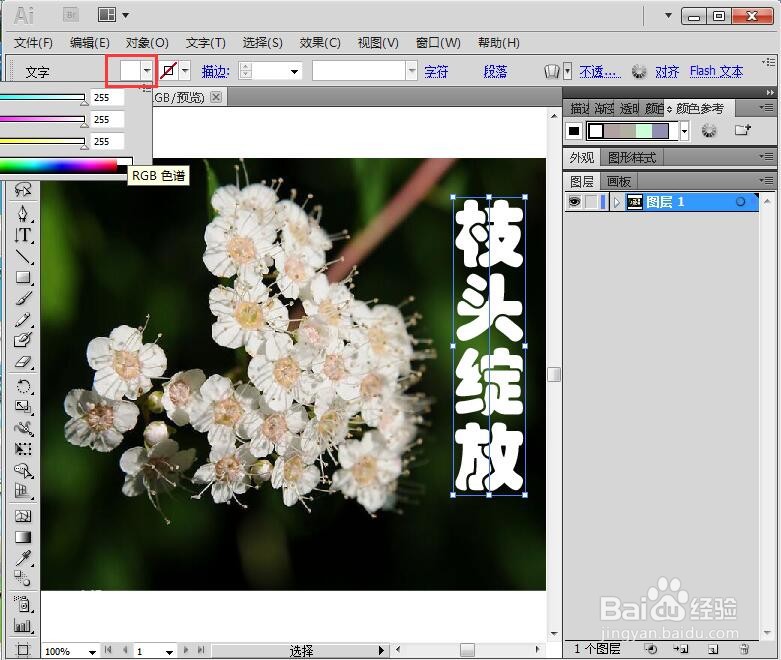Click the 对齐 align link
Viewport: 781px width, 660px height.
click(667, 72)
